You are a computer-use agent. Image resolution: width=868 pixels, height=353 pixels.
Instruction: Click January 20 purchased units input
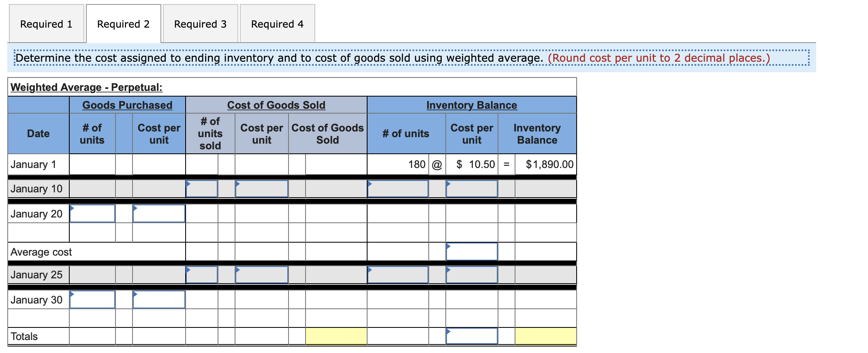tap(92, 213)
